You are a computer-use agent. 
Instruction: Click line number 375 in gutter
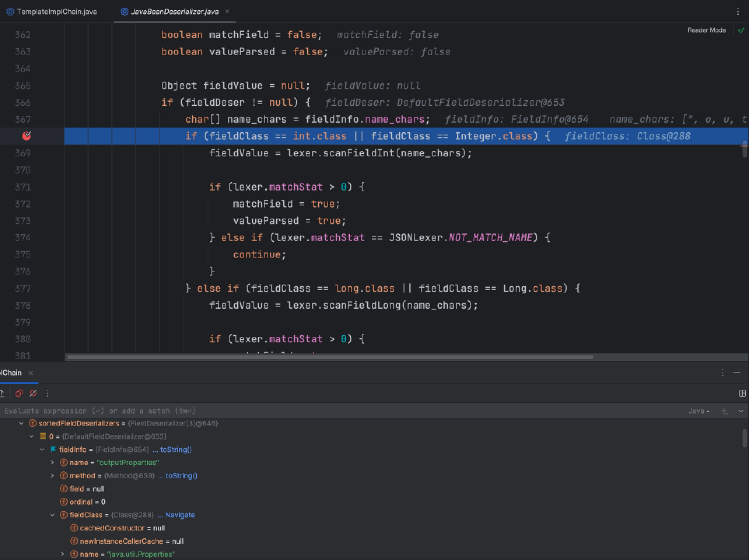coord(23,254)
